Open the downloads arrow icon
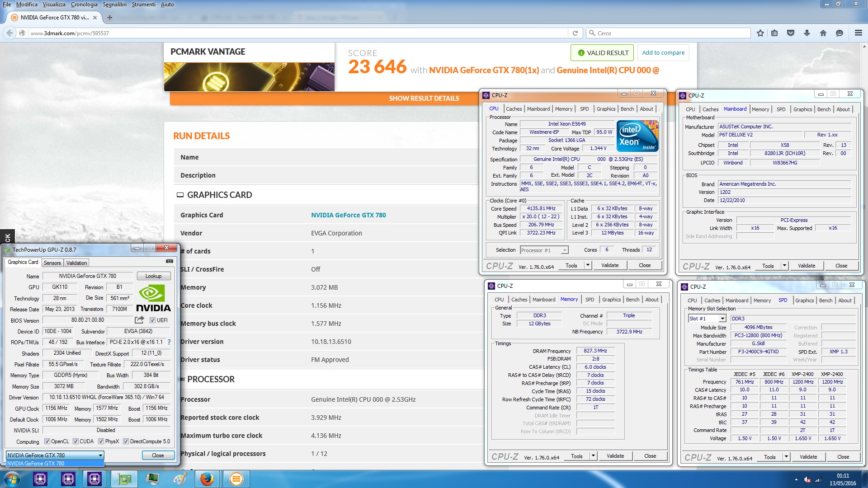 pyautogui.click(x=807, y=33)
